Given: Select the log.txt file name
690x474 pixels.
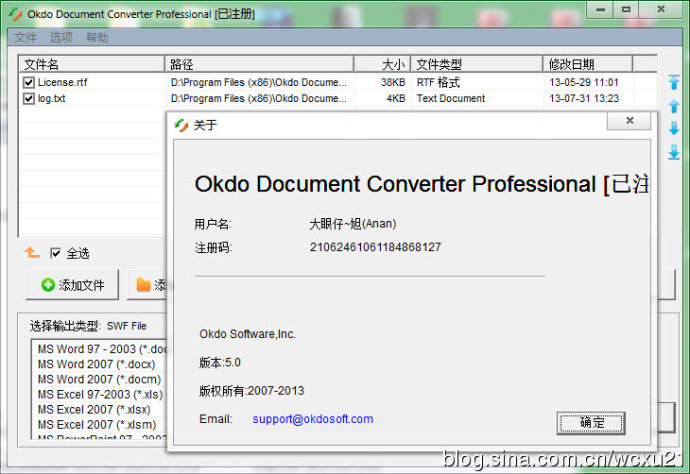Looking at the screenshot, I should (x=51, y=99).
